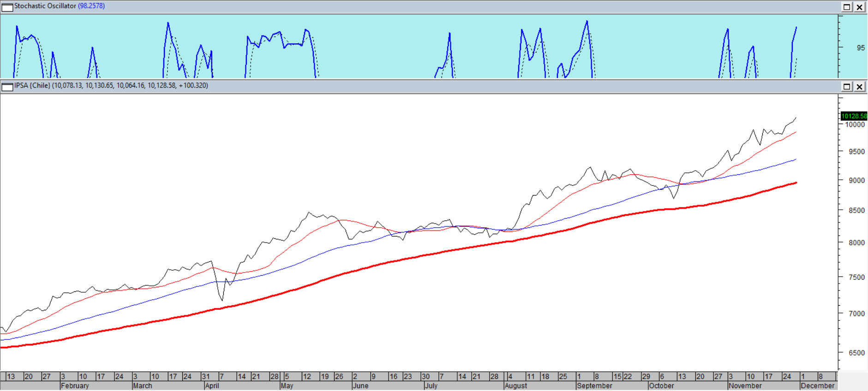Select the February label on date axis

pos(75,386)
